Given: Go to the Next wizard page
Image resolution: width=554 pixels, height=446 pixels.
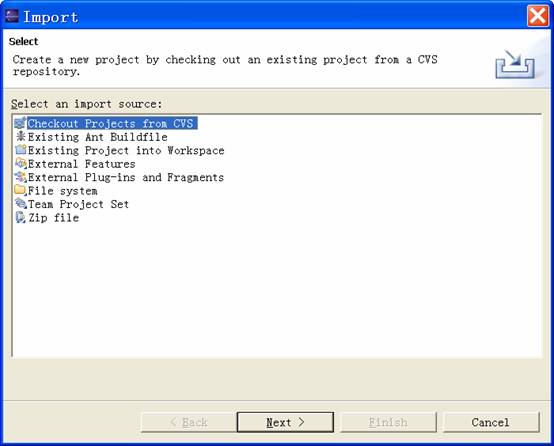Looking at the screenshot, I should click(285, 422).
